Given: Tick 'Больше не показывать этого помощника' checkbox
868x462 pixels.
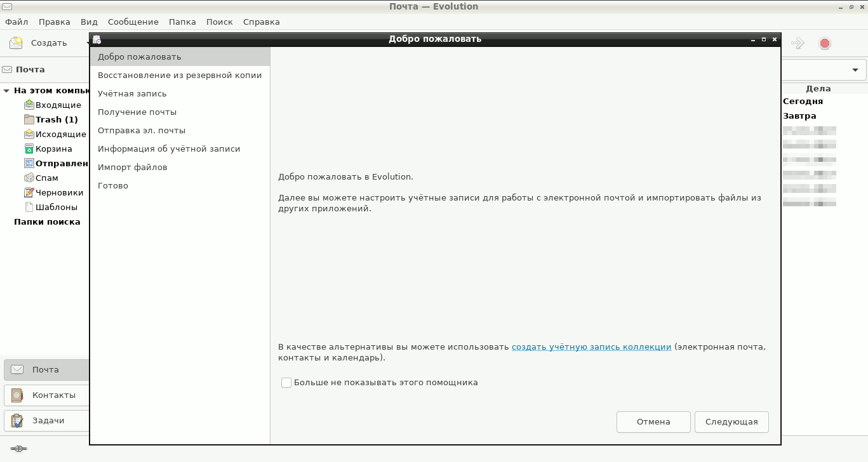Looking at the screenshot, I should pyautogui.click(x=286, y=383).
